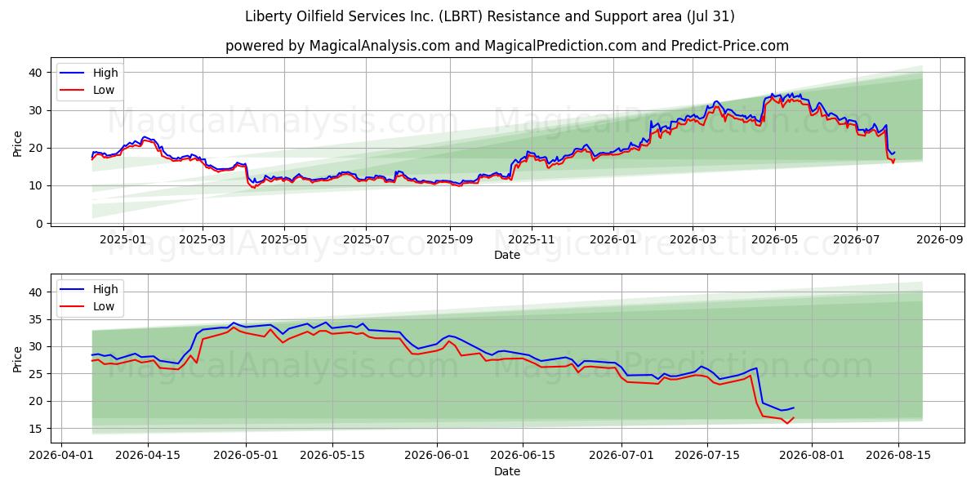Click the '2026-08-01' x-axis label on bottom chart
Image resolution: width=980 pixels, height=490 pixels.
(x=812, y=457)
